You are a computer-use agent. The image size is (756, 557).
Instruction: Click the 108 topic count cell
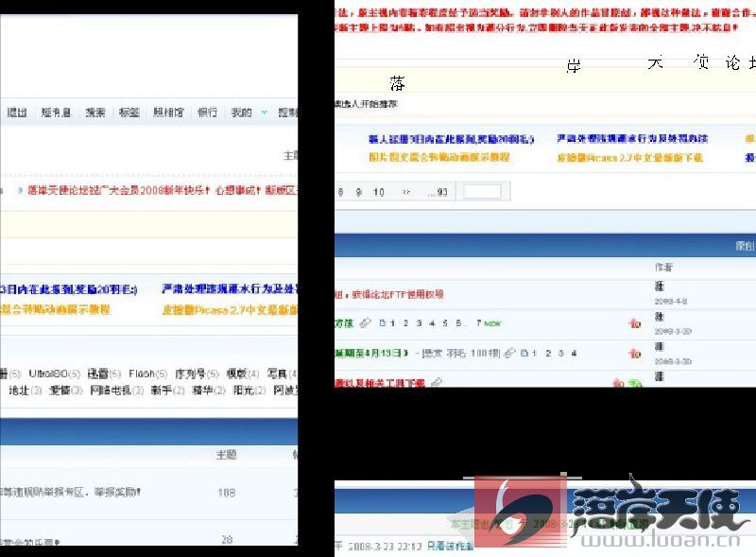pyautogui.click(x=226, y=493)
